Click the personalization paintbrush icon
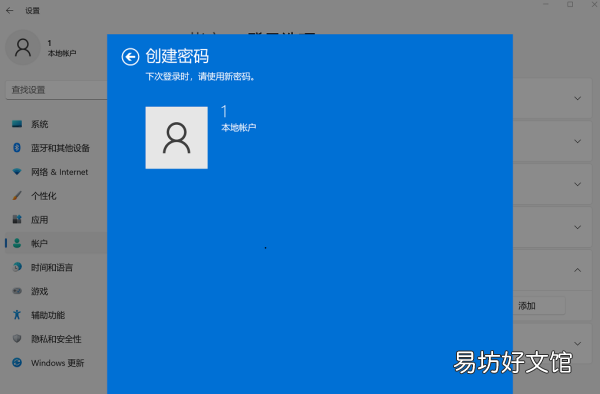Image resolution: width=600 pixels, height=394 pixels. [x=17, y=195]
